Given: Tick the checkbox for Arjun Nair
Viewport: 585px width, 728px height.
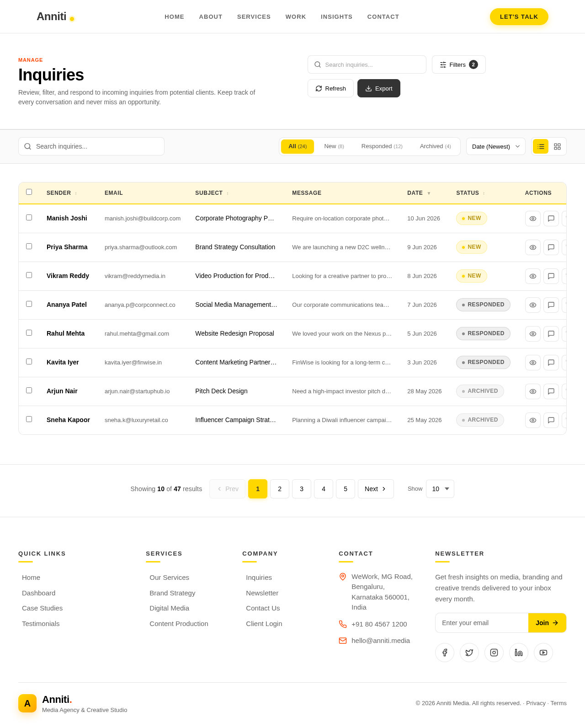Looking at the screenshot, I should [x=29, y=391].
